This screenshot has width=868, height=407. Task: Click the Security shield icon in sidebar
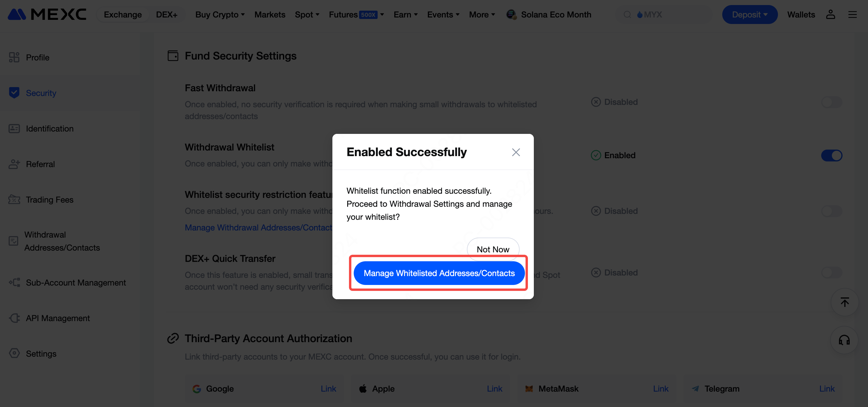14,93
